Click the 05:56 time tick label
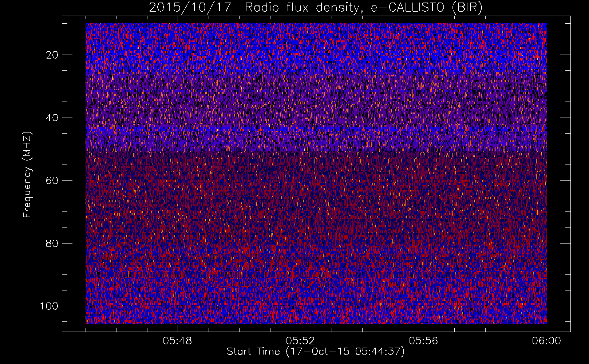This screenshot has width=589, height=364. coord(423,341)
